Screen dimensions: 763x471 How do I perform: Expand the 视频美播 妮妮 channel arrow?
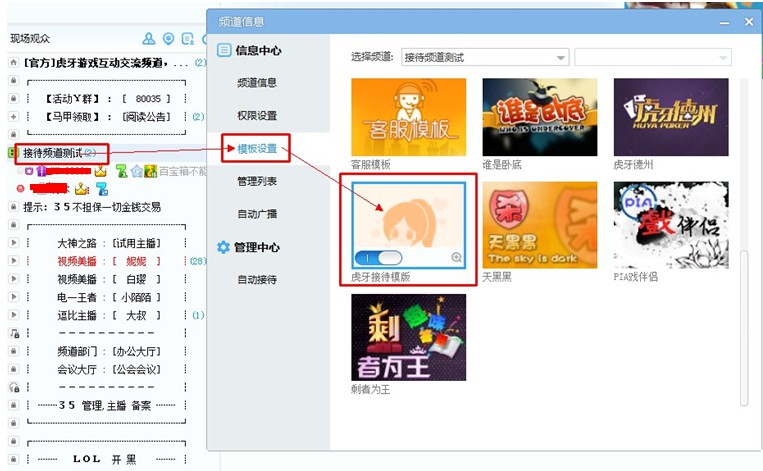13,261
